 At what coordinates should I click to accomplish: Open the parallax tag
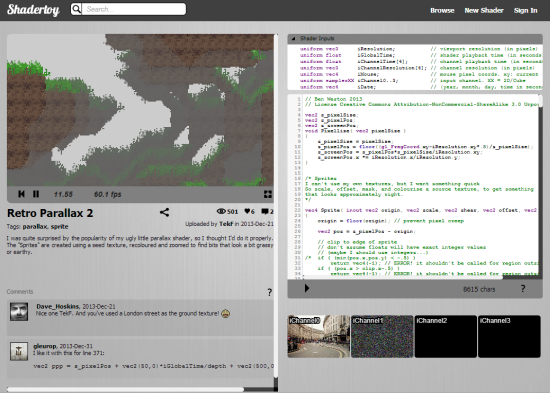tap(35, 227)
